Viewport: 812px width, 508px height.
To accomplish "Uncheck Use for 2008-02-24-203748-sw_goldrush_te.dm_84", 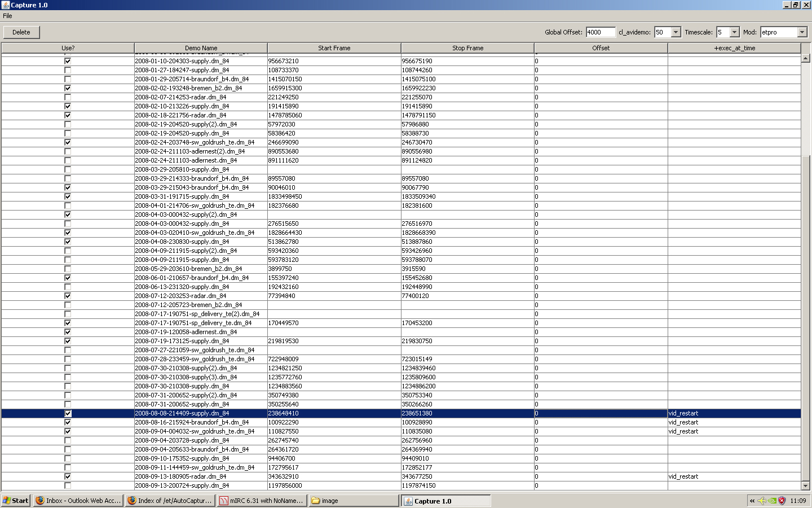I will coord(68,142).
